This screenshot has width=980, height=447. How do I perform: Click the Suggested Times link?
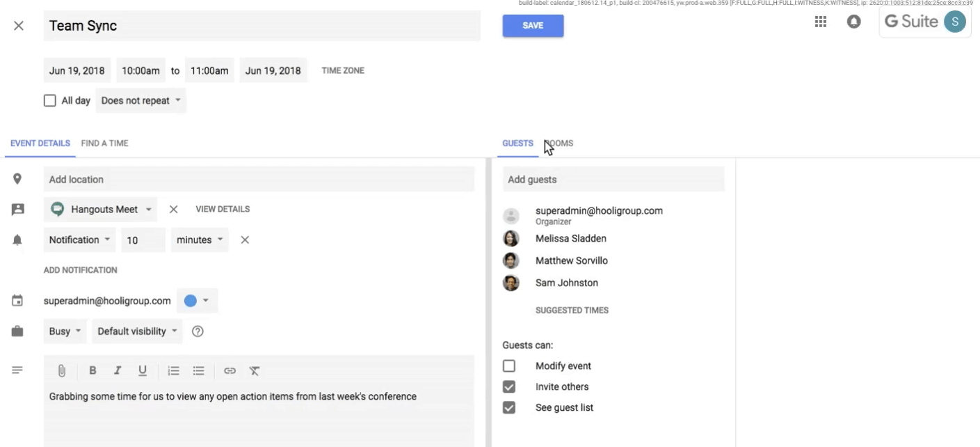click(x=572, y=311)
